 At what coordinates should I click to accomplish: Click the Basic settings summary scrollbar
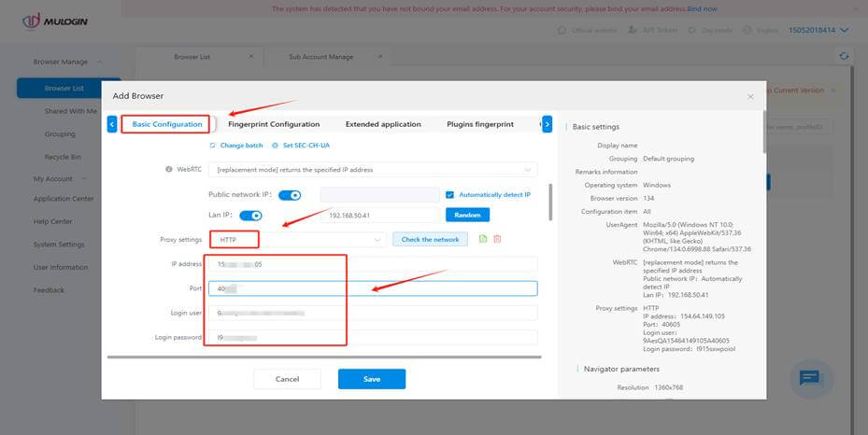(764, 132)
